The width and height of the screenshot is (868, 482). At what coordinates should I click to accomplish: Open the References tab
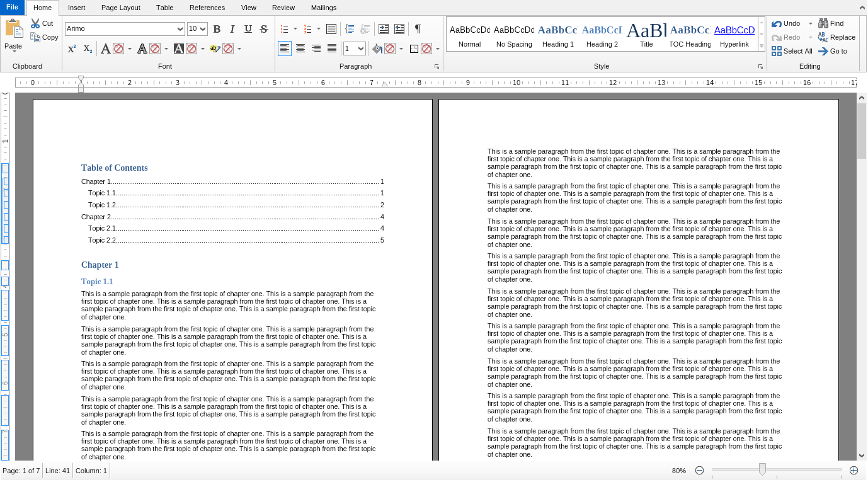(x=207, y=8)
